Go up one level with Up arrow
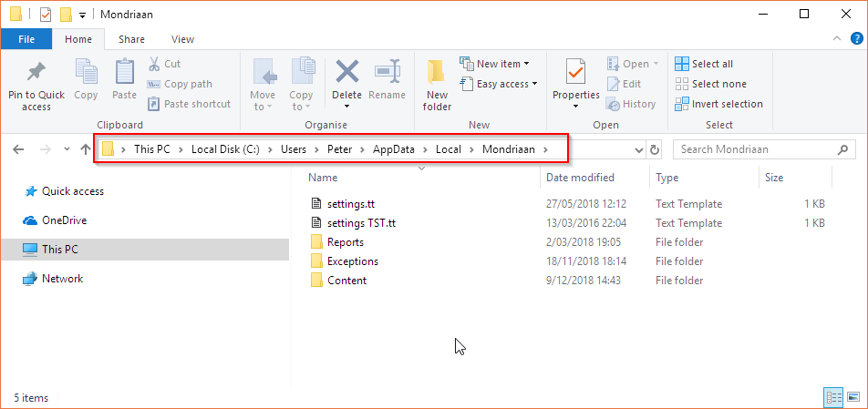 [86, 149]
